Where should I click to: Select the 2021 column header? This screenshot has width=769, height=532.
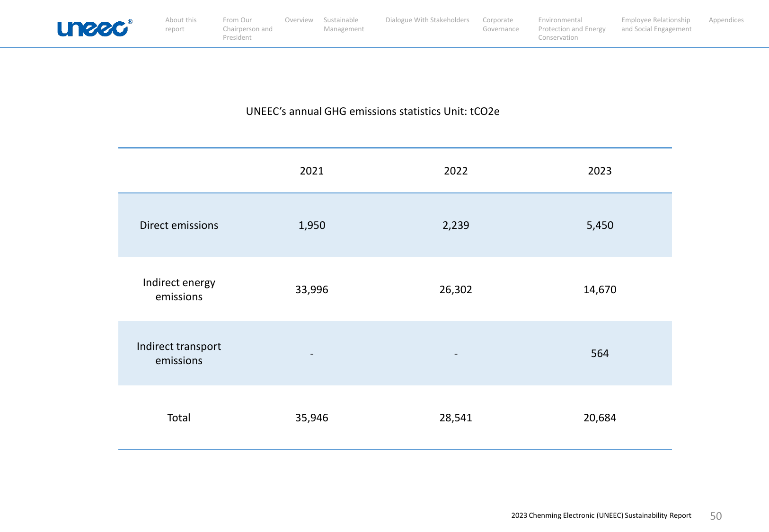(x=312, y=171)
